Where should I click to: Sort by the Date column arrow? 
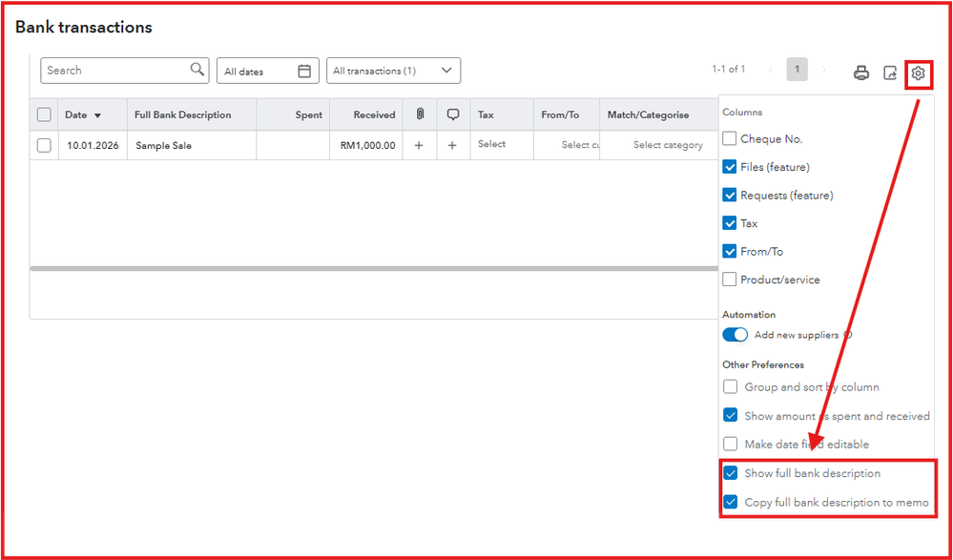coord(98,115)
